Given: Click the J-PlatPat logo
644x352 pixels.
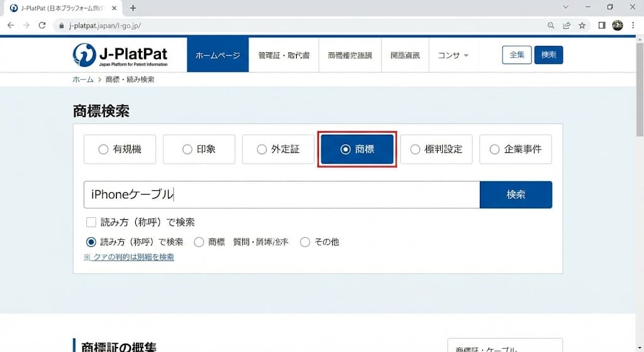Looking at the screenshot, I should pos(120,55).
